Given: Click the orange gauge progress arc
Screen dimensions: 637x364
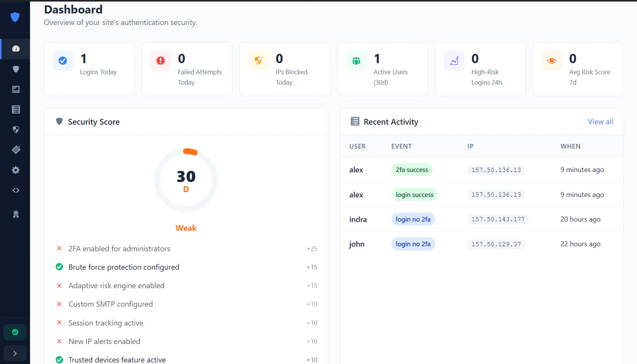Looking at the screenshot, I should (x=190, y=152).
